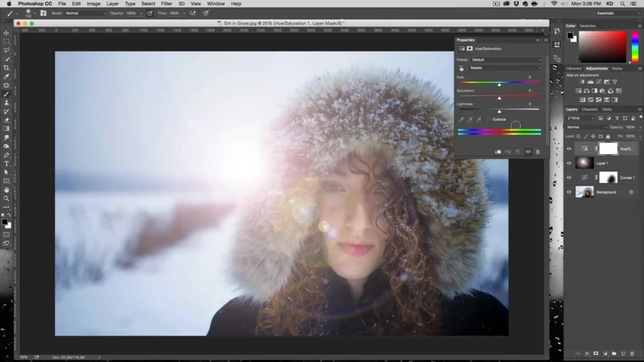This screenshot has width=644, height=362.
Task: Select the Eyedropper tool in toolbox
Action: tap(6, 76)
